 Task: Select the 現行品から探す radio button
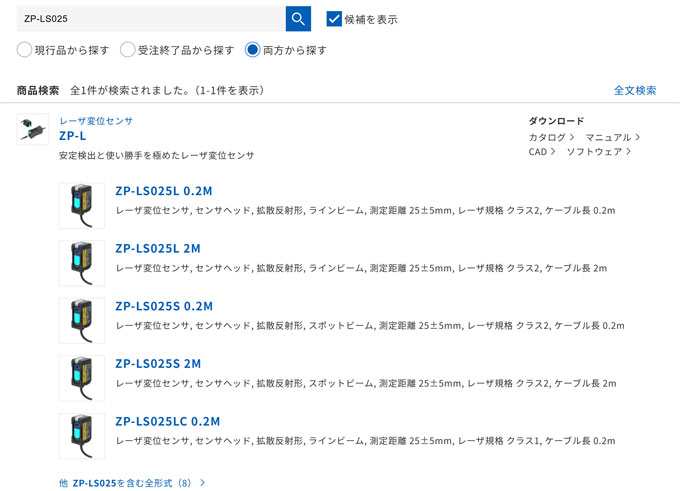coord(24,50)
